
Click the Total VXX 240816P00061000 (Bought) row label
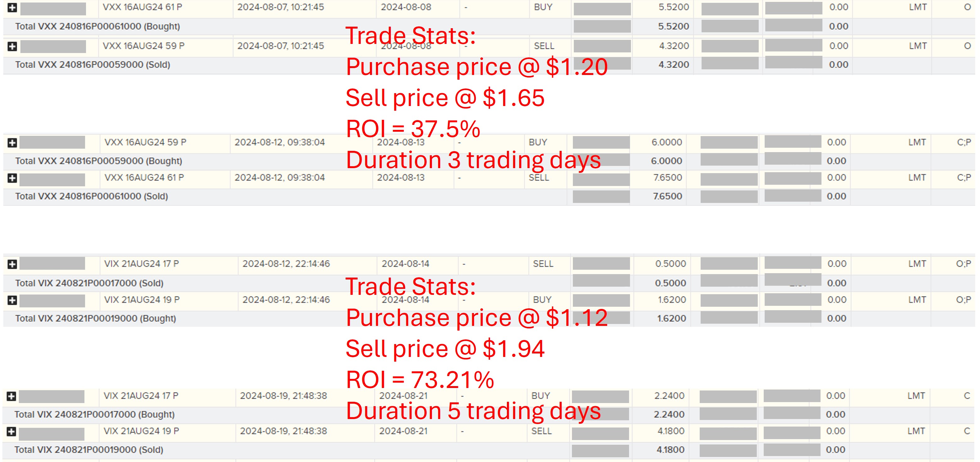[97, 26]
